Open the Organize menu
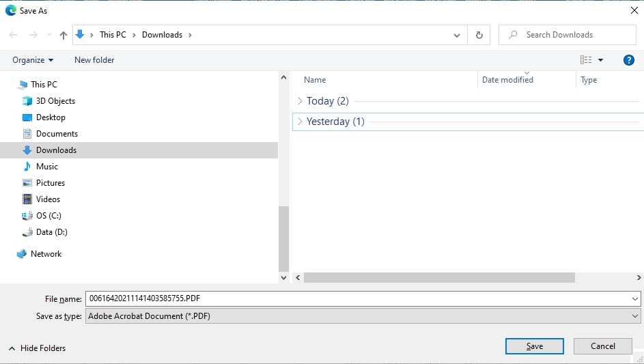The width and height of the screenshot is (644, 364). click(33, 60)
